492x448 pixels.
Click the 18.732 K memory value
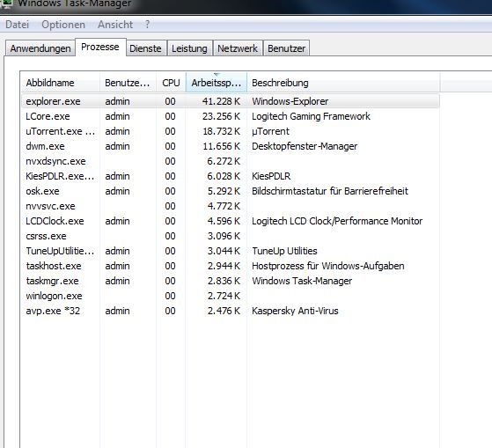pyautogui.click(x=221, y=131)
